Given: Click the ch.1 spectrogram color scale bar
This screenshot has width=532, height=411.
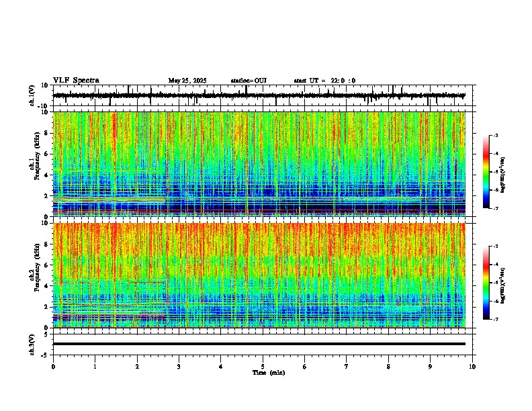Looking at the screenshot, I should (486, 172).
